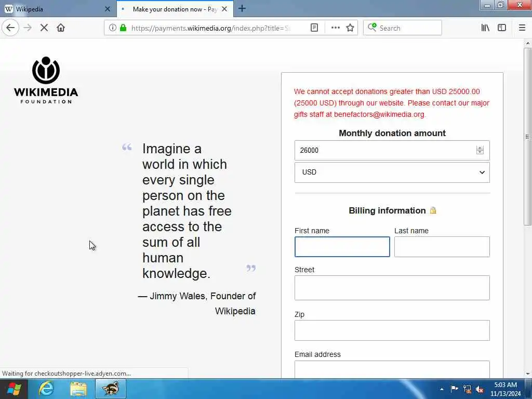This screenshot has width=532, height=399.
Task: Click the Email address field
Action: [392, 369]
